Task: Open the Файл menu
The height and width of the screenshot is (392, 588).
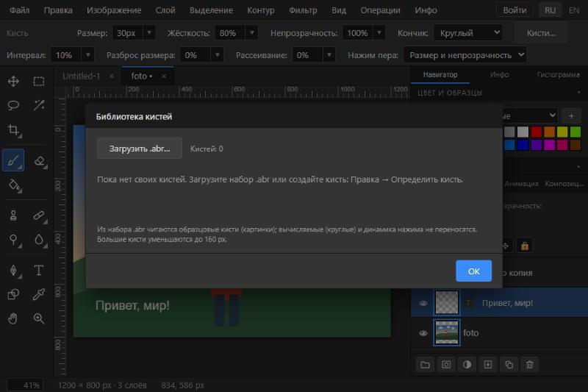Action: (20, 10)
